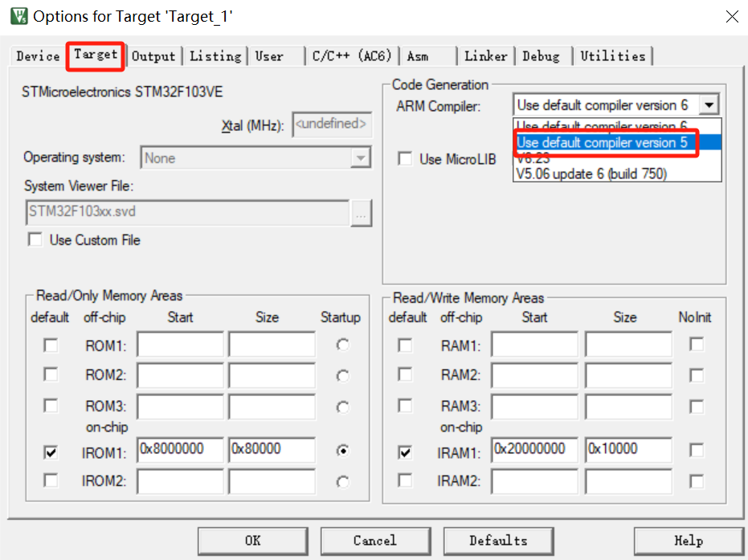Click the Cancel button

point(375,541)
